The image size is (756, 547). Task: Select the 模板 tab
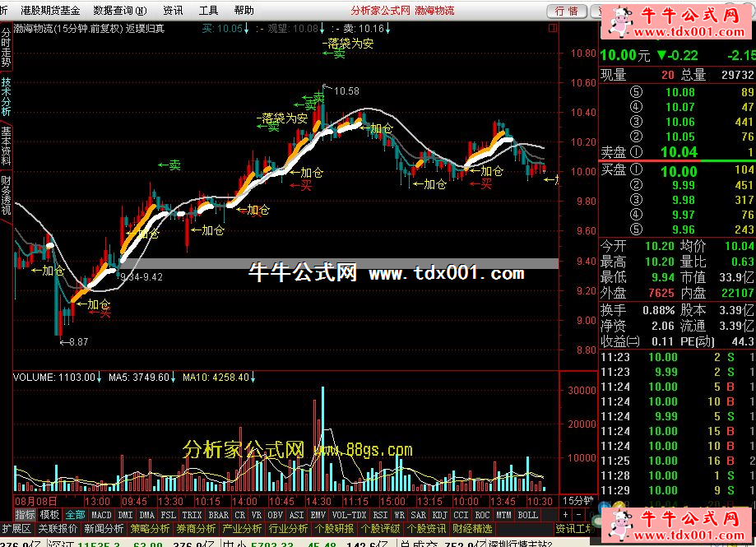pos(49,515)
